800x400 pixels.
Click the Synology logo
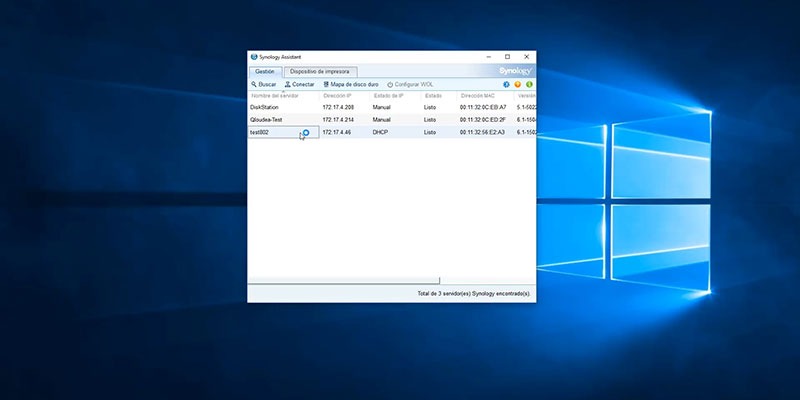515,71
